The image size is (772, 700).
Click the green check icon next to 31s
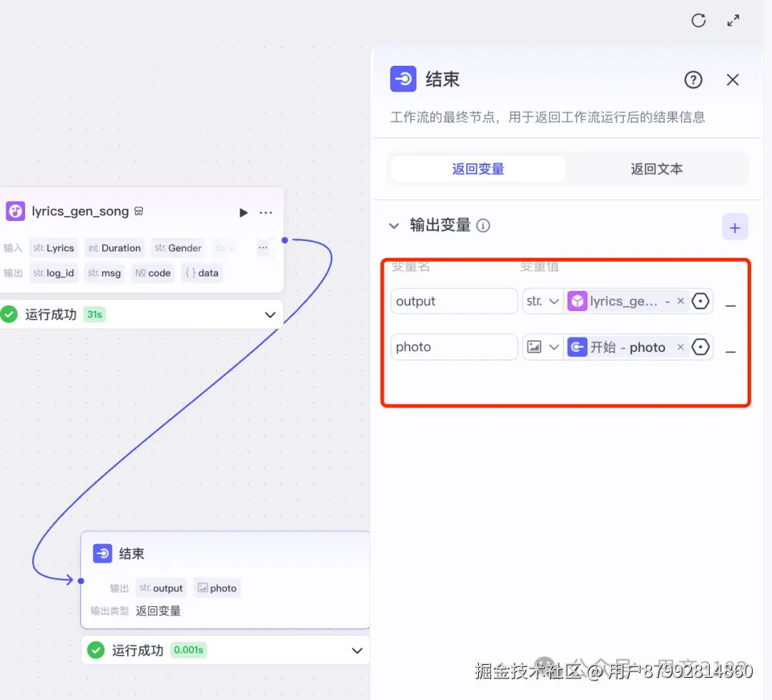9,315
